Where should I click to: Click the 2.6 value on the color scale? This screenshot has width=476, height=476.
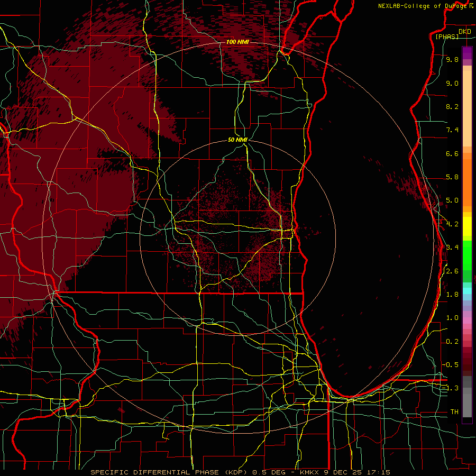452,271
